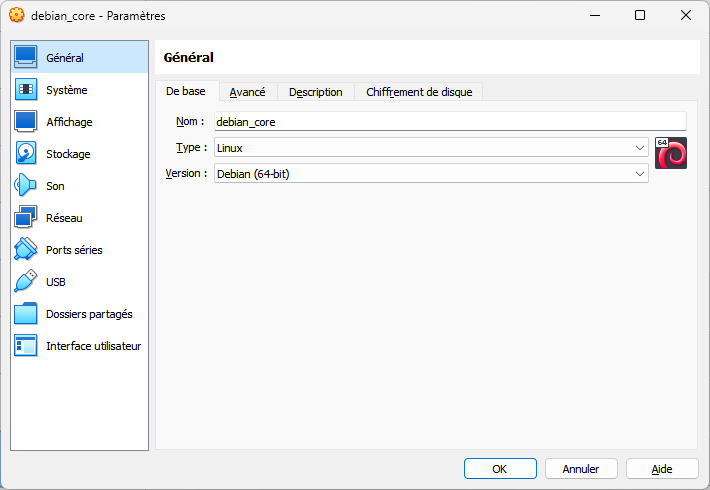Select the Affichage display icon
710x490 pixels.
tap(26, 121)
